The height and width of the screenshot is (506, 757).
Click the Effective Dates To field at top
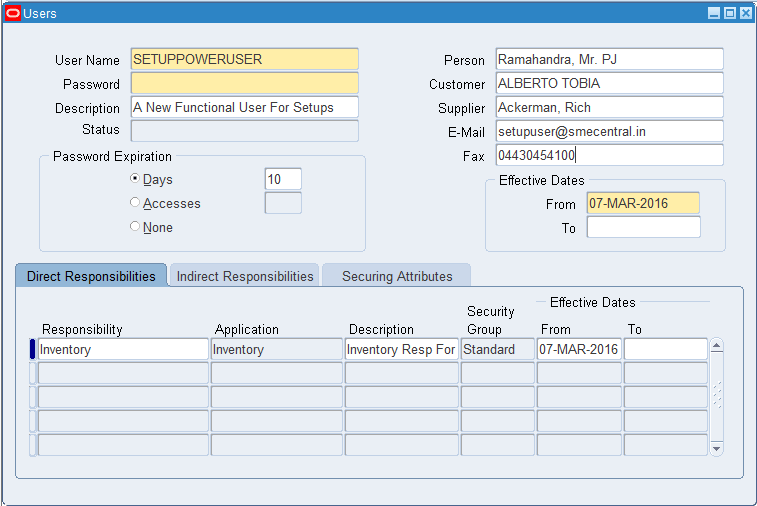(x=643, y=228)
